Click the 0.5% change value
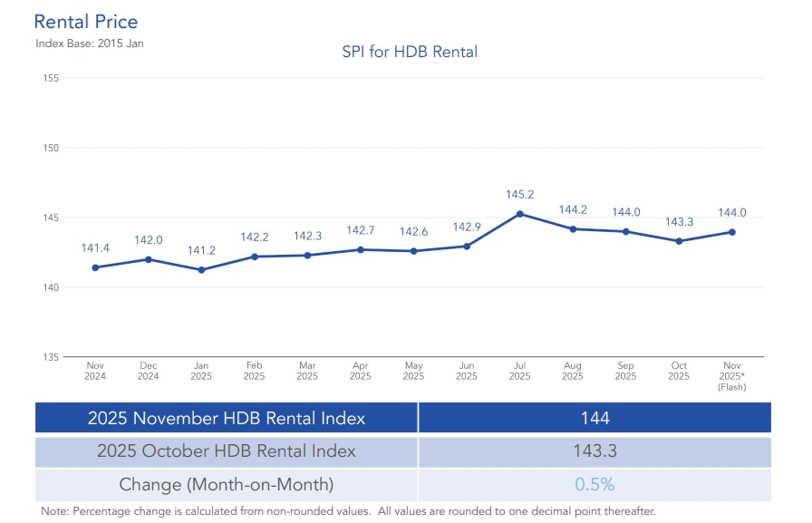 coord(594,484)
